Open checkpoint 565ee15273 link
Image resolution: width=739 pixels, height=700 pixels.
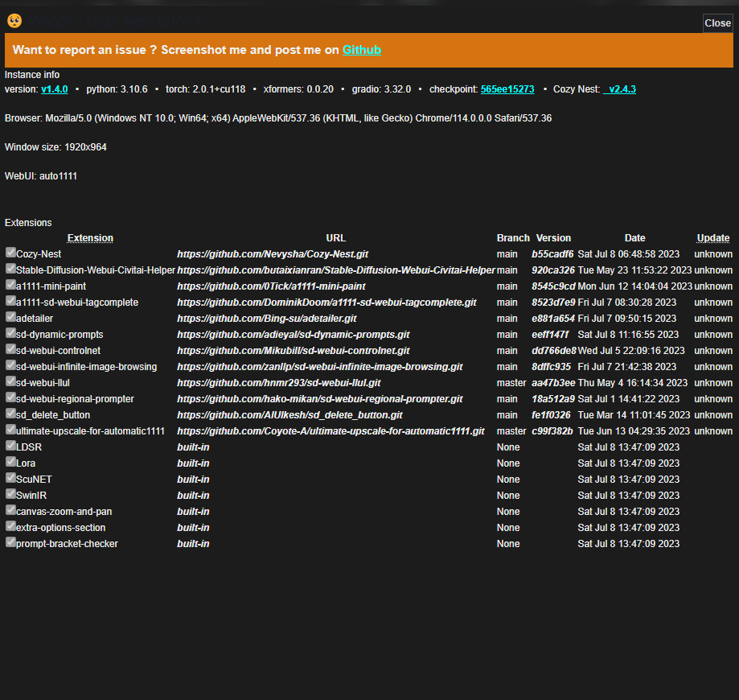[507, 89]
